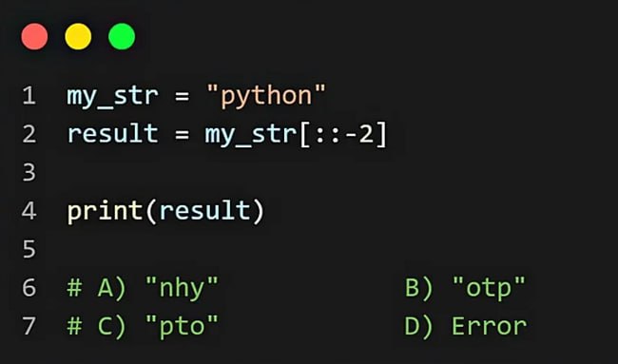The image size is (618, 364).
Task: Choose answer option D) Error
Action: point(466,326)
